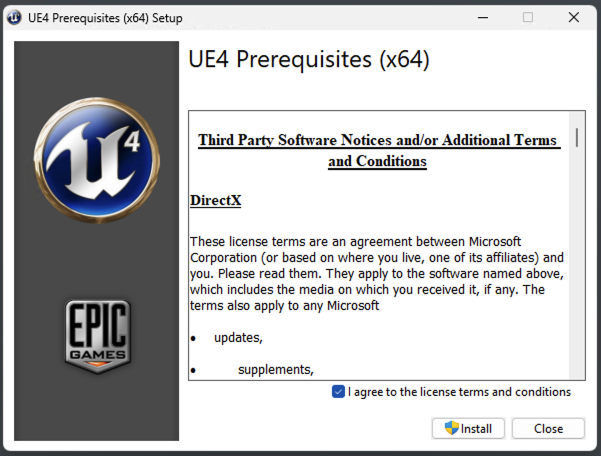Click the UE4 Prerequisites (x64) main heading
The width and height of the screenshot is (601, 456).
coord(309,60)
